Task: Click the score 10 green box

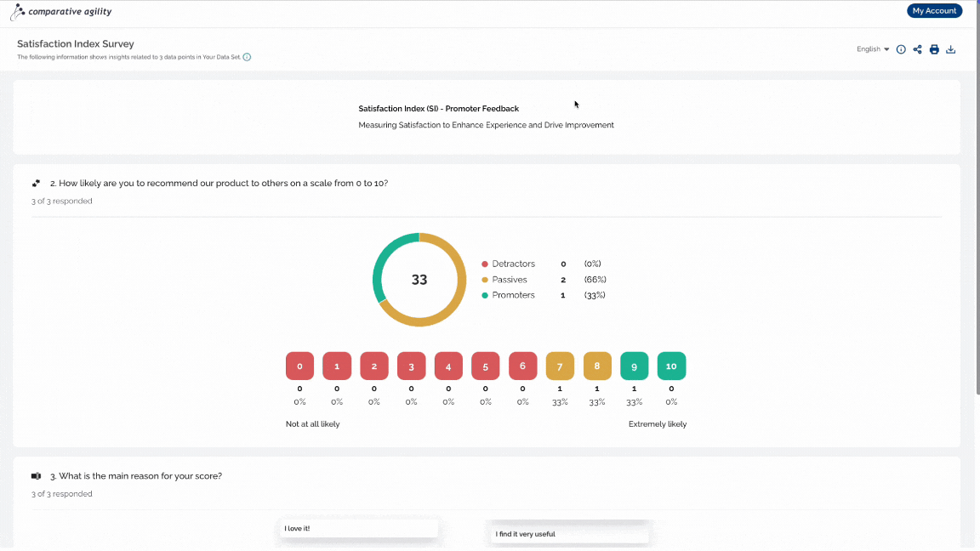Action: coord(671,366)
